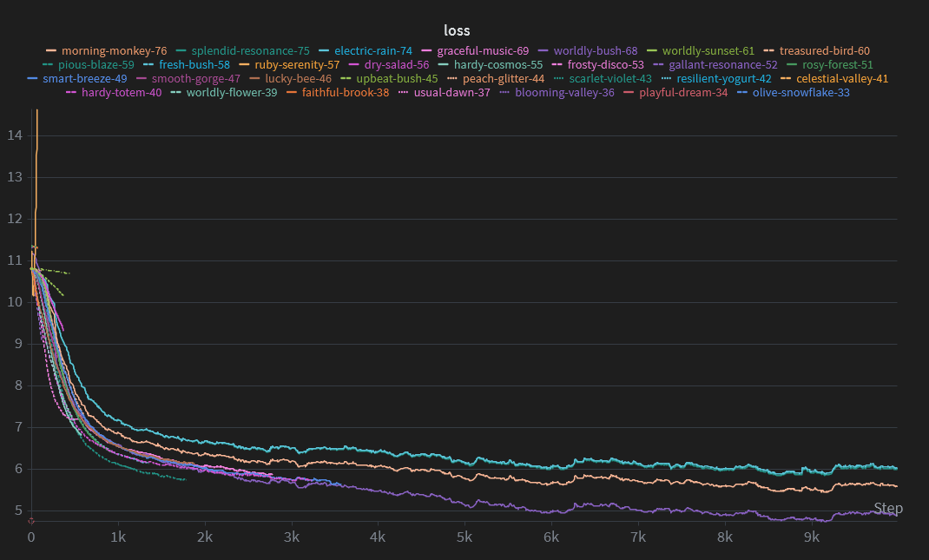The width and height of the screenshot is (929, 560).
Task: Click the hardy-totem-40 legend entry
Action: tap(122, 93)
